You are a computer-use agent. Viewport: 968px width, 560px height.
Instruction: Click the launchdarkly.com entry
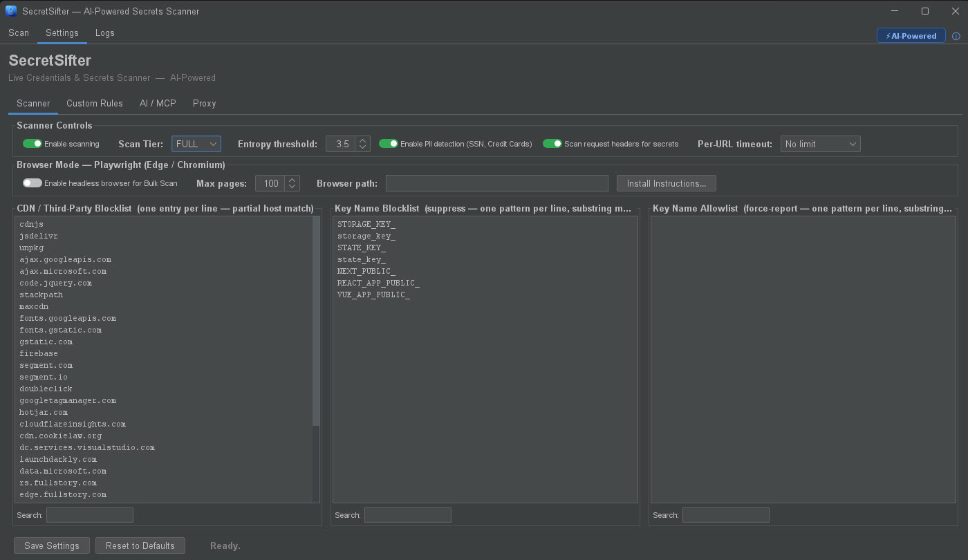tap(58, 459)
